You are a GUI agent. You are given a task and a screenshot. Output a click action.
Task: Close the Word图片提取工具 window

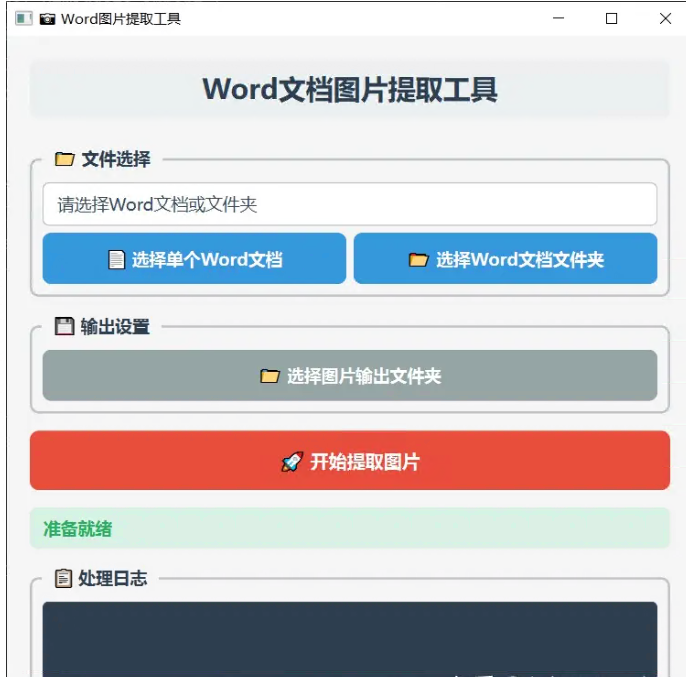665,19
